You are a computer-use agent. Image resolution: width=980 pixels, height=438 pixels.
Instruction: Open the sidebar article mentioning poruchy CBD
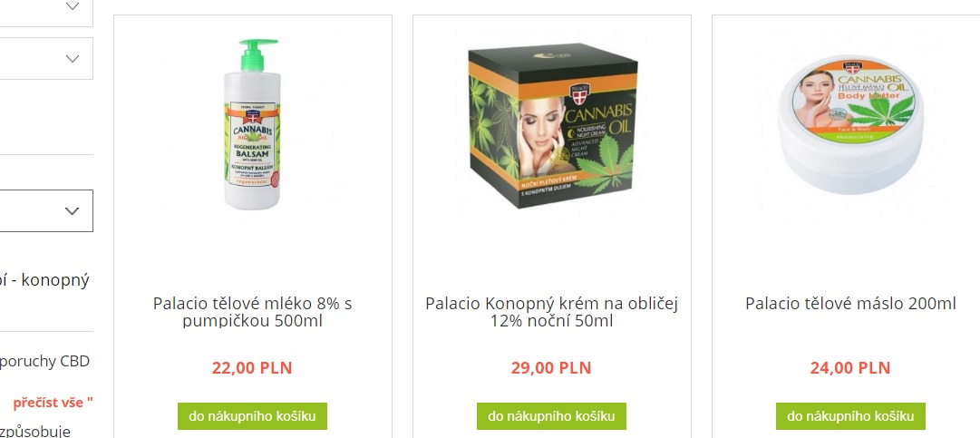[x=45, y=361]
